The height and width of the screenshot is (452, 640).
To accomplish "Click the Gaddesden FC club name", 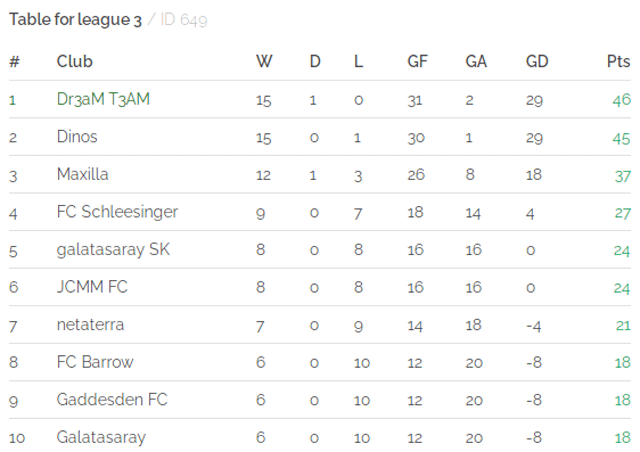I will pos(112,400).
